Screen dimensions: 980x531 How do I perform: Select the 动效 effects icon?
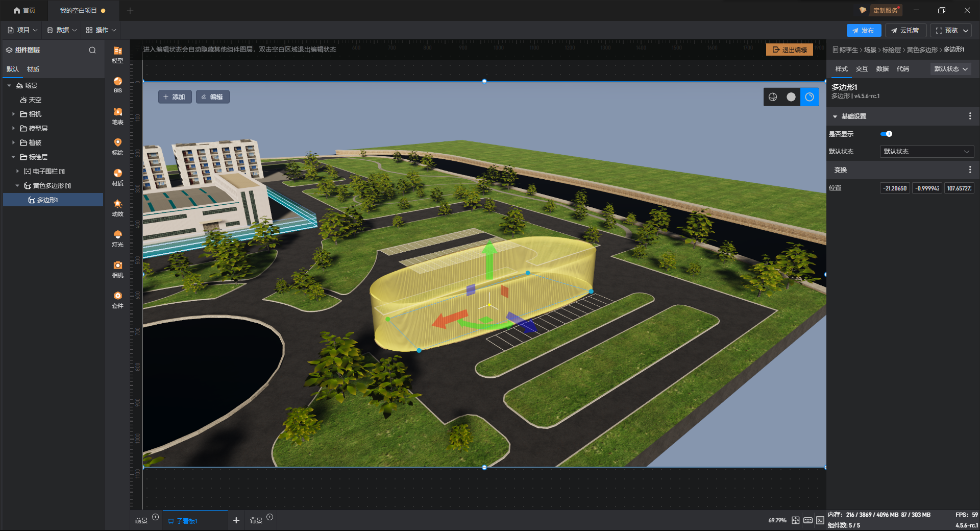click(117, 207)
